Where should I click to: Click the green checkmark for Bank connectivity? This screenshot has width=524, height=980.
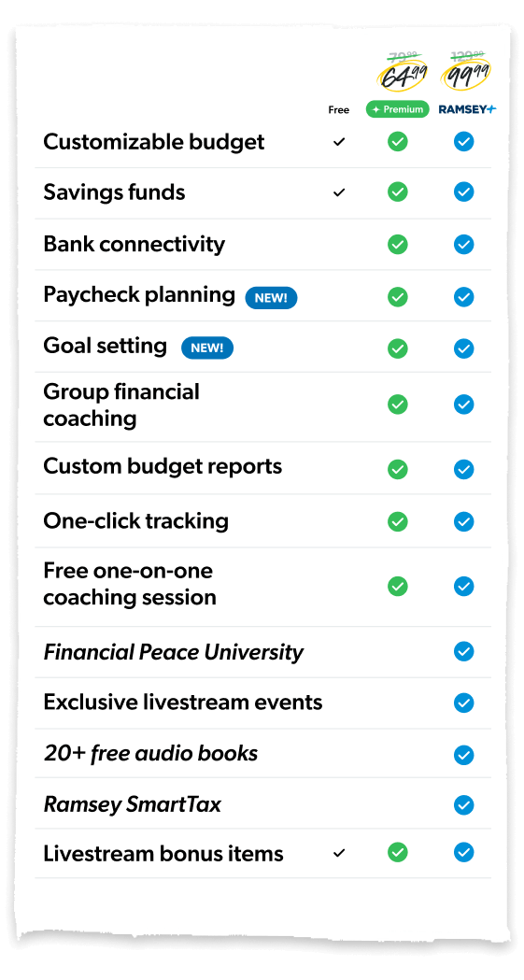point(397,244)
